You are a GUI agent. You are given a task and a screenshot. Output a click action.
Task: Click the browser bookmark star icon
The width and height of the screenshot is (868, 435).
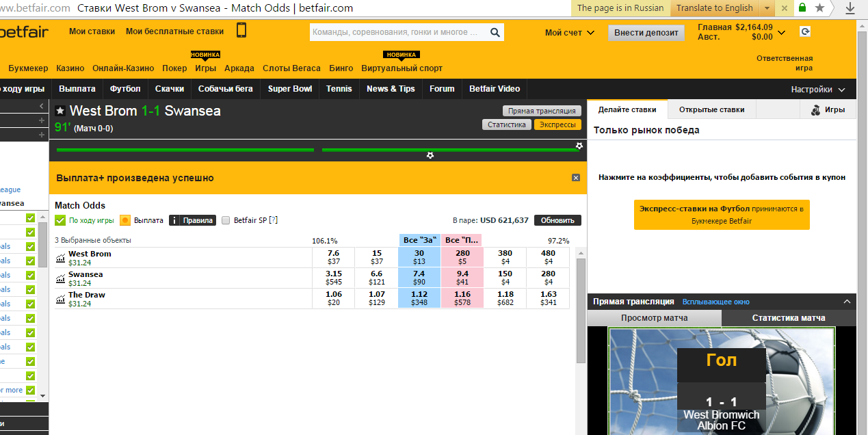(819, 8)
